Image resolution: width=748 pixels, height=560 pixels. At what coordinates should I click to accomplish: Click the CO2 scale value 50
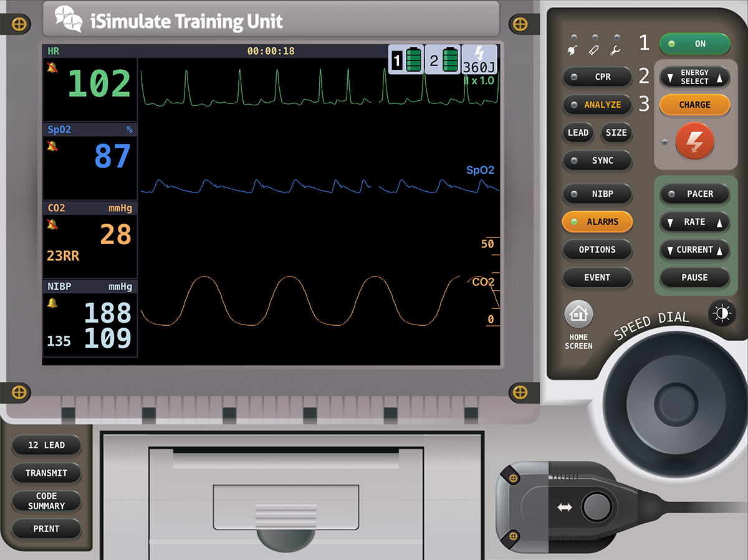[x=487, y=244]
